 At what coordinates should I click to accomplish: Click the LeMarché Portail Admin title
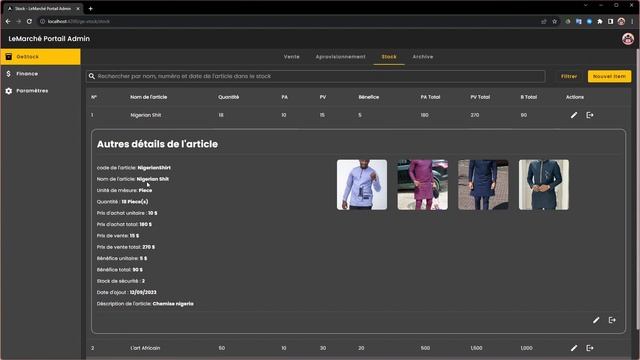pos(49,39)
